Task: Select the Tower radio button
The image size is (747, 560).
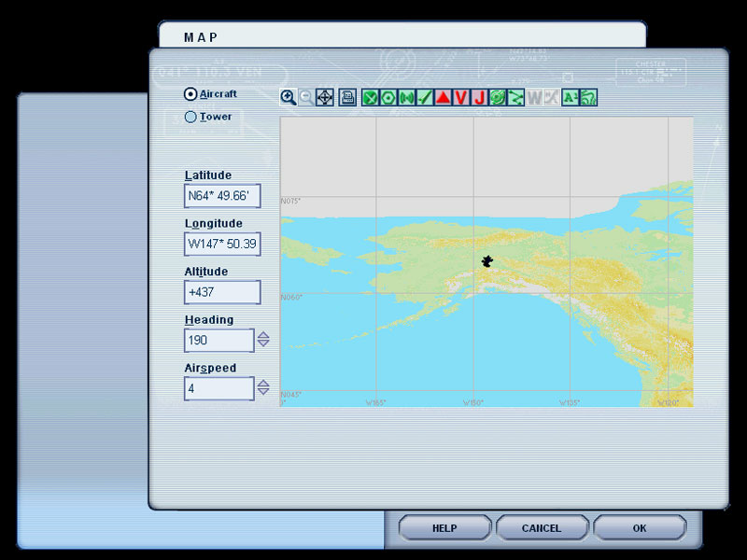Action: [191, 118]
